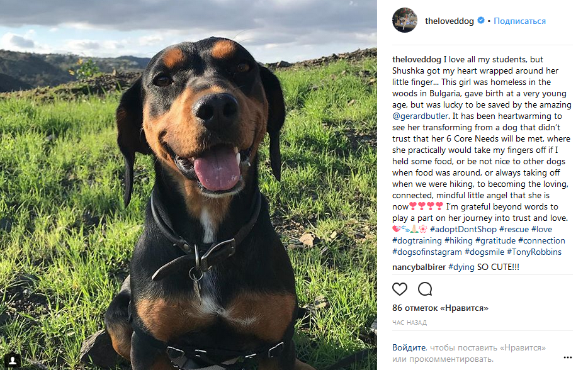
Task: Like the post with the heart icon
Action: pos(399,289)
